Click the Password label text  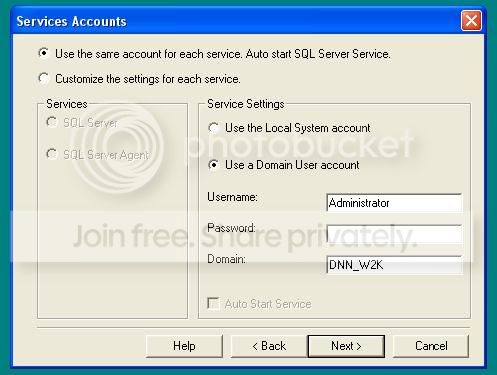coord(231,228)
